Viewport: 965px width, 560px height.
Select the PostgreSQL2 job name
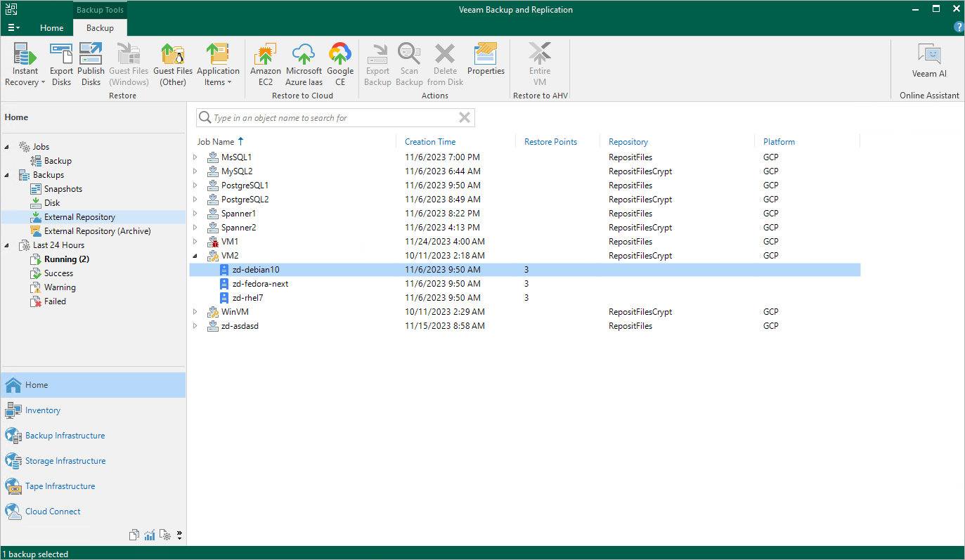coord(245,200)
